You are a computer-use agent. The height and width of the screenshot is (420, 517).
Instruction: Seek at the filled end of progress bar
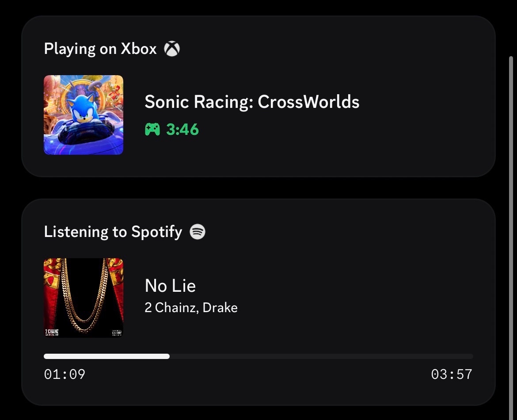[x=168, y=356]
